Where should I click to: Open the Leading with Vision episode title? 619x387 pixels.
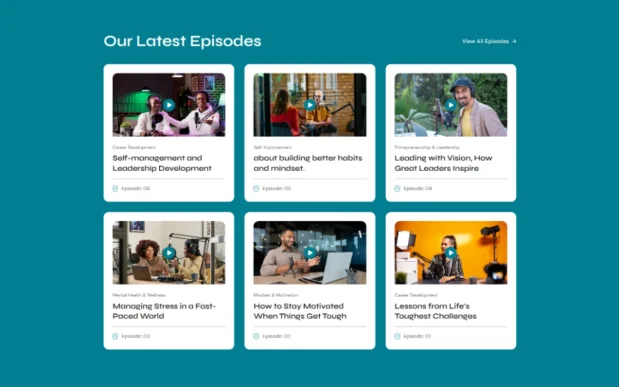(443, 163)
